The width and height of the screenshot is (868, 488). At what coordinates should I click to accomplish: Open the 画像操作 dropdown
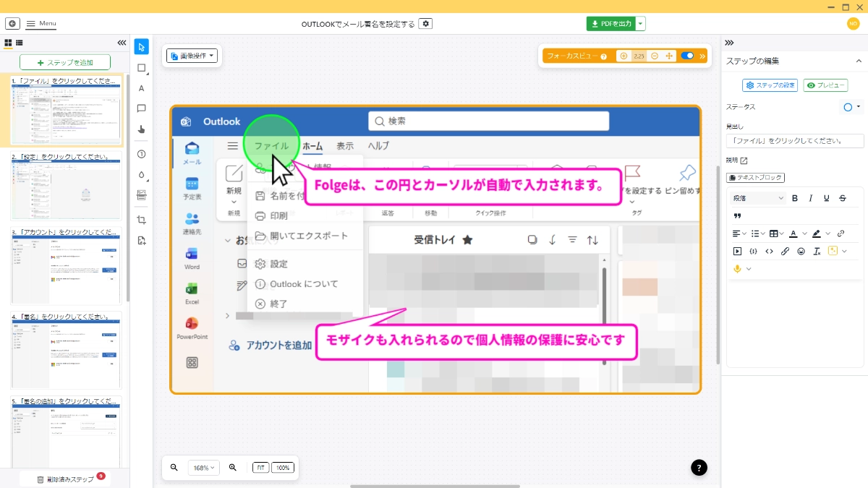click(x=192, y=56)
